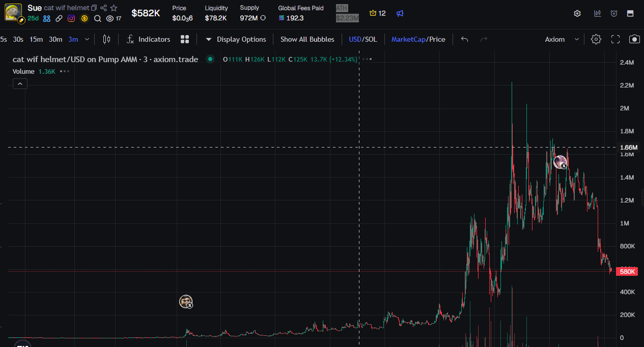This screenshot has height=347, width=644.
Task: Enter fullscreen chart mode
Action: click(615, 39)
